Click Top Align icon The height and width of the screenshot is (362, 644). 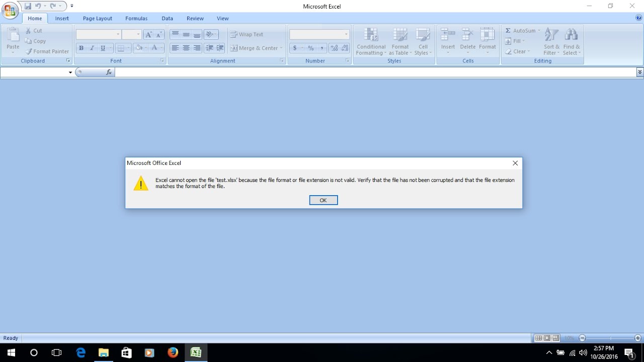(x=175, y=35)
